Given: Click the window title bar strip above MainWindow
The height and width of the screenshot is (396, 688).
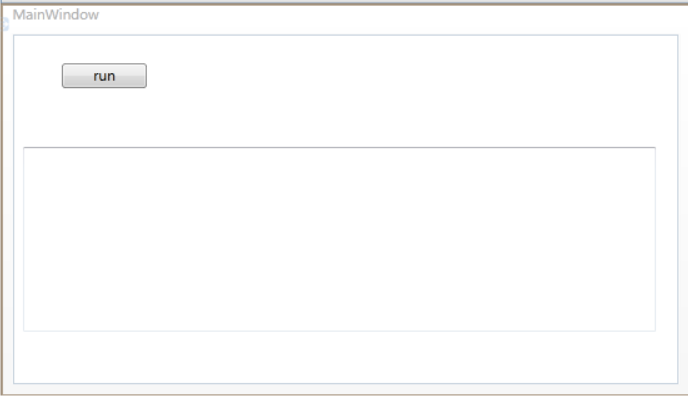Looking at the screenshot, I should tap(344, 3).
